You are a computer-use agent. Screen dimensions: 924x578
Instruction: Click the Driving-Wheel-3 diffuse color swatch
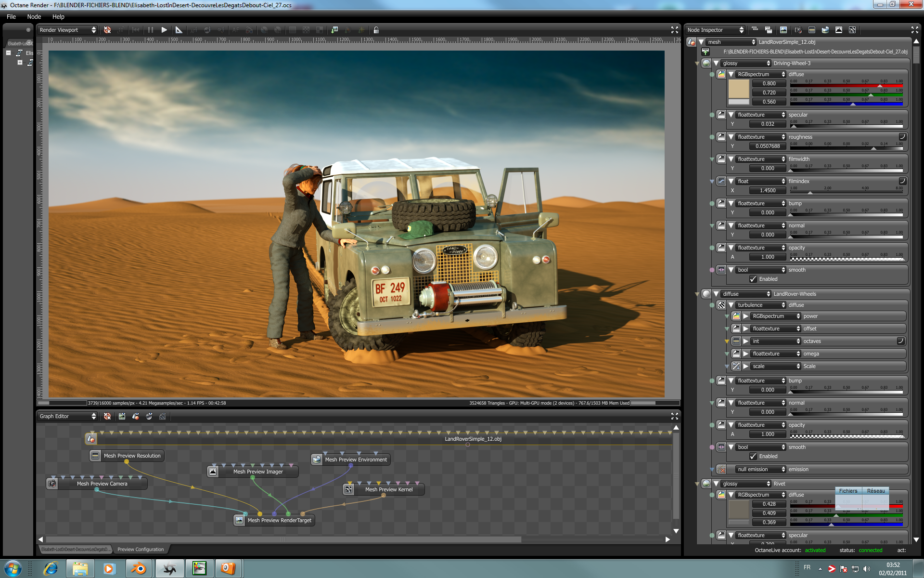tap(738, 89)
